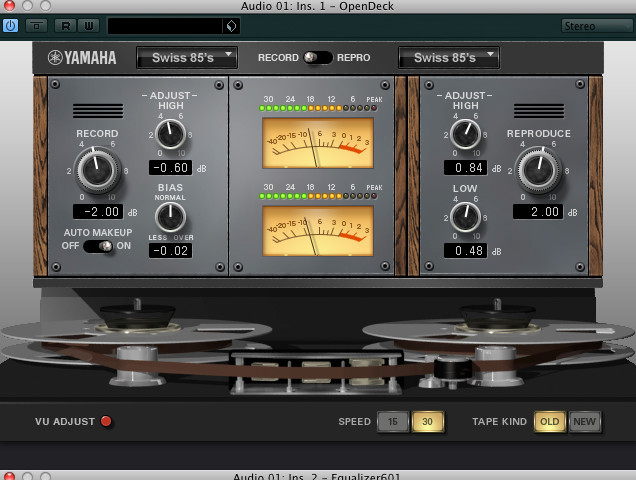Click the empty preset name field
The image size is (636, 480).
tap(165, 26)
